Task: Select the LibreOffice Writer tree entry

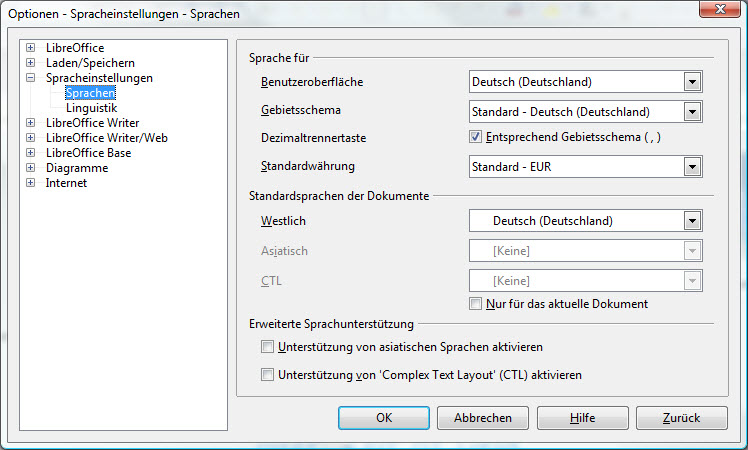Action: [93, 123]
